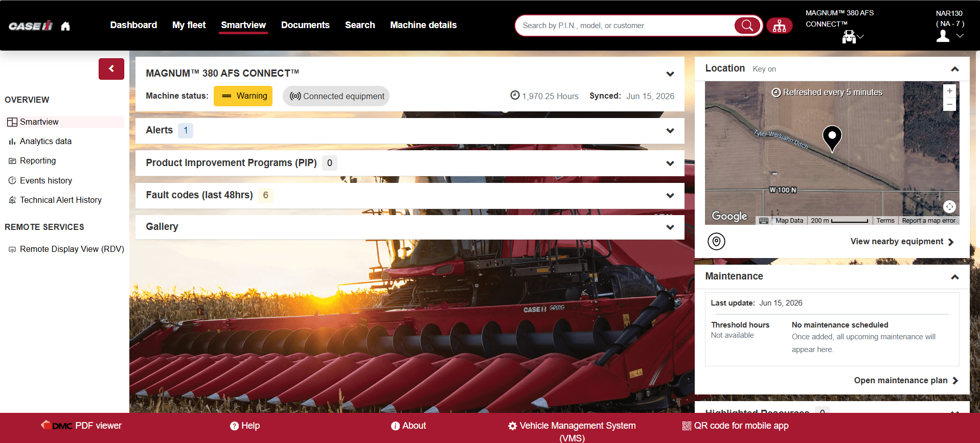Click the map pin location marker

point(832,138)
